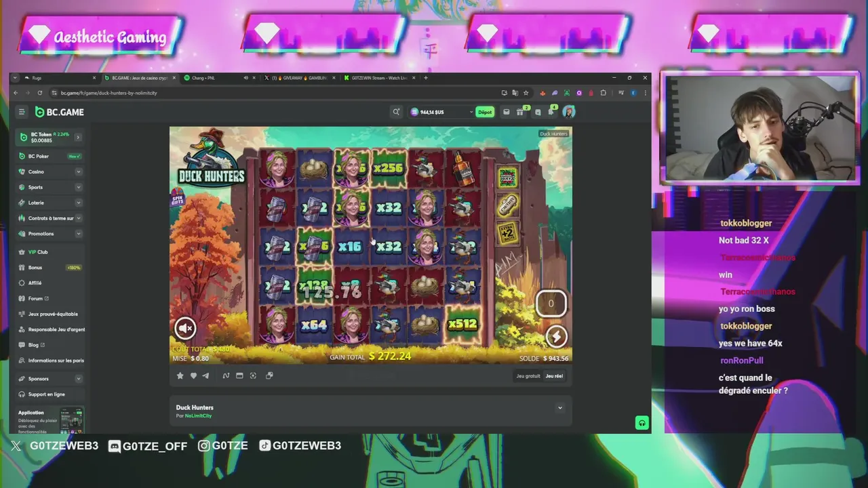Open Informations sur les paris link

click(51, 361)
